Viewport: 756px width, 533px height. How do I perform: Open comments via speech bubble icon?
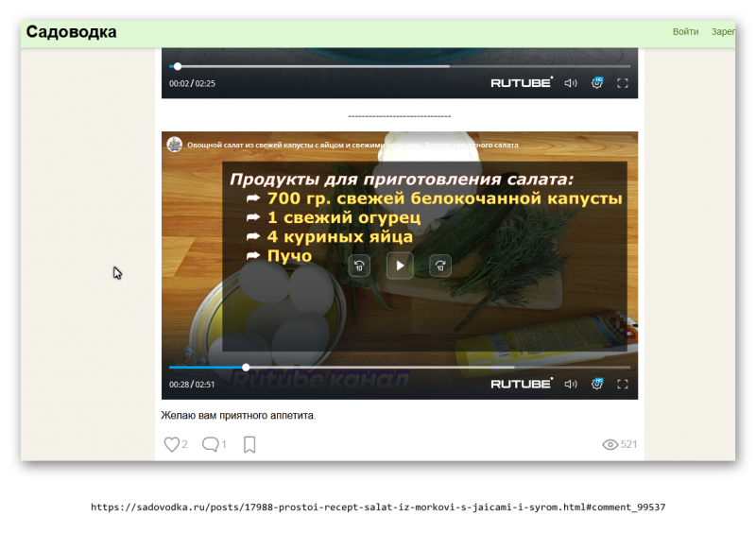click(x=210, y=444)
